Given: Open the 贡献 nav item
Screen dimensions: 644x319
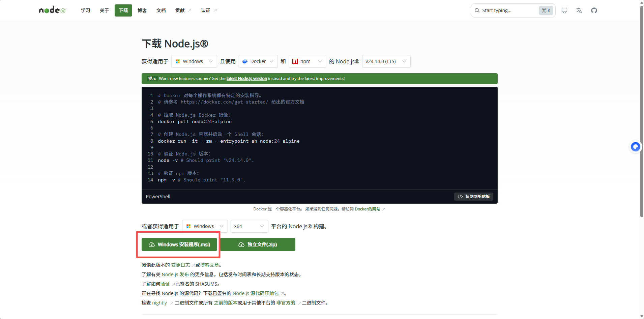Looking at the screenshot, I should [180, 10].
